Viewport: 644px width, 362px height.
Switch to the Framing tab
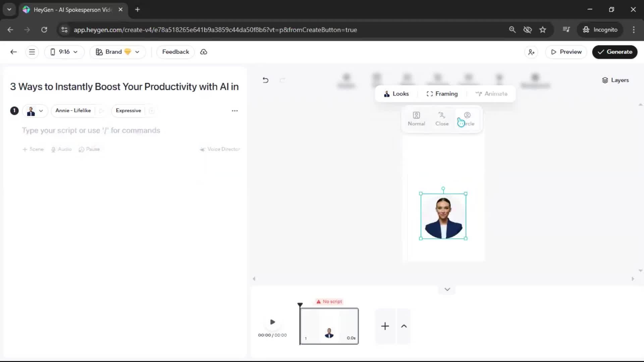point(442,94)
